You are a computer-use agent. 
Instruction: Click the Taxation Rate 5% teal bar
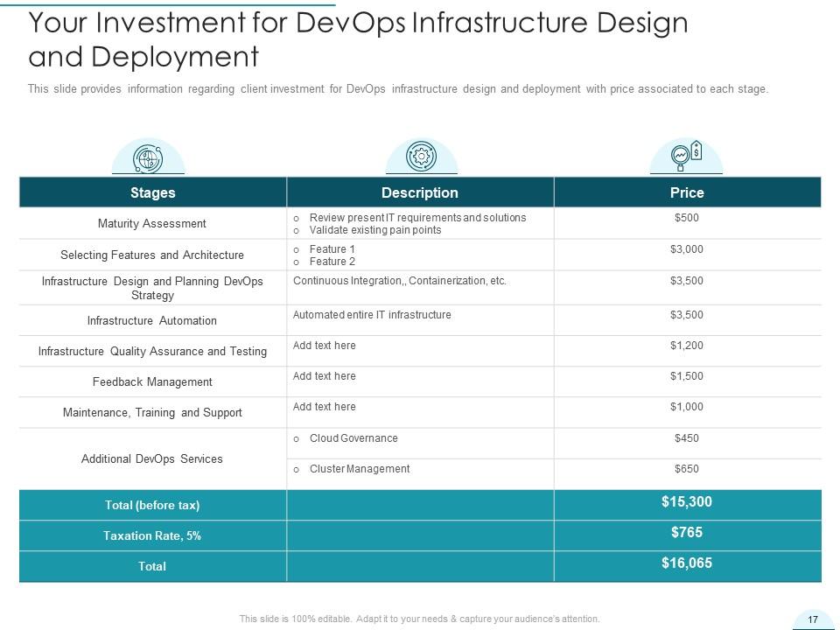click(x=152, y=535)
